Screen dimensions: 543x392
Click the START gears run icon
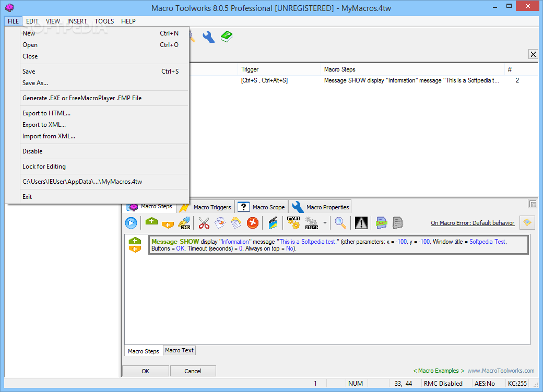point(293,223)
